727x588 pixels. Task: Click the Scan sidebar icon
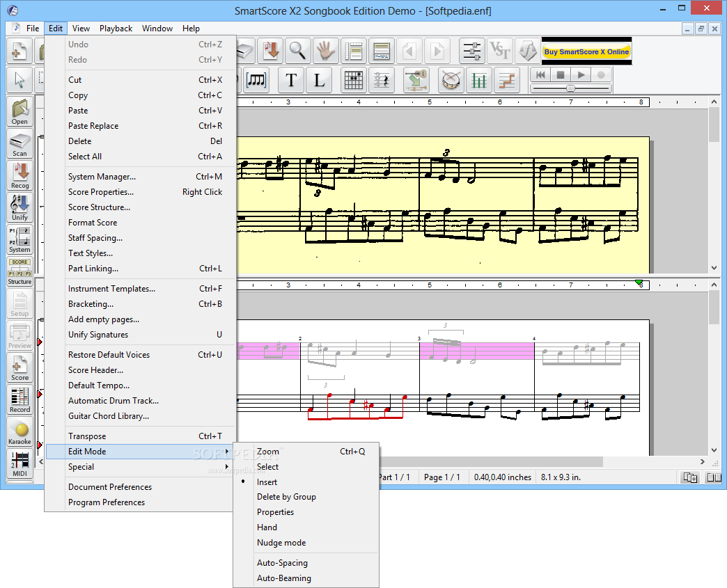tap(20, 143)
